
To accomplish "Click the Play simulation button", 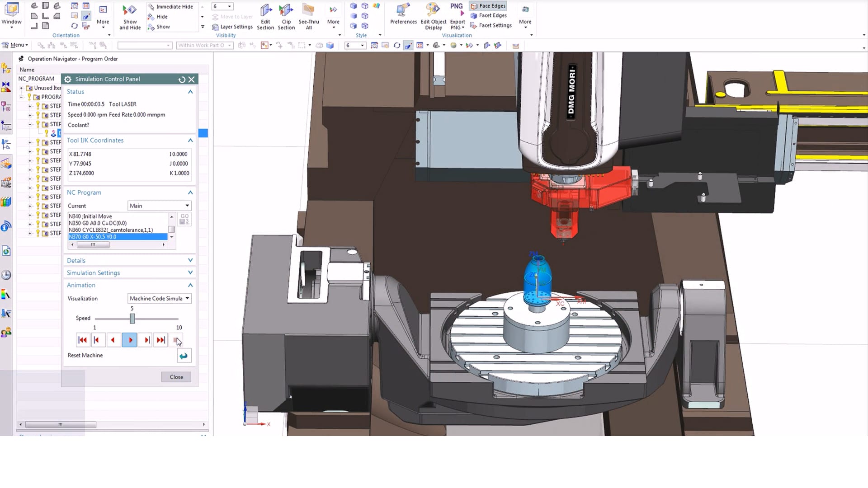I will tap(130, 340).
